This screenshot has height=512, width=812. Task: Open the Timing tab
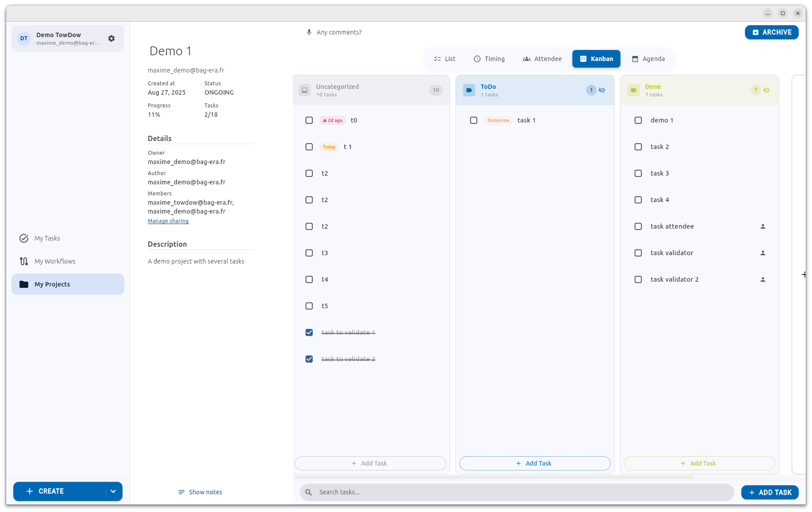pyautogui.click(x=489, y=58)
